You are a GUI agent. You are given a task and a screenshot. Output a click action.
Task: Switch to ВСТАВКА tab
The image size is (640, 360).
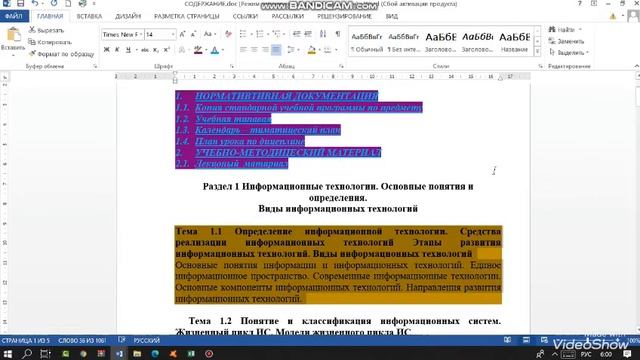coord(89,16)
